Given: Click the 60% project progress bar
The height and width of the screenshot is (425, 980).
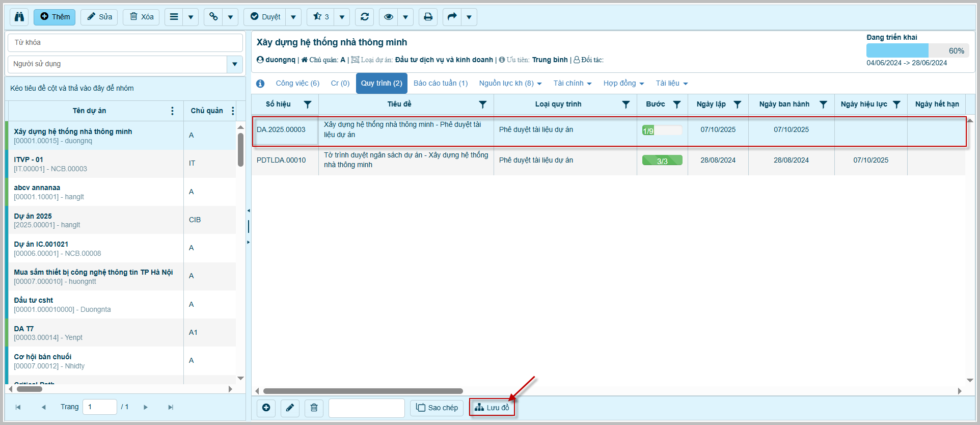Looking at the screenshot, I should click(917, 50).
